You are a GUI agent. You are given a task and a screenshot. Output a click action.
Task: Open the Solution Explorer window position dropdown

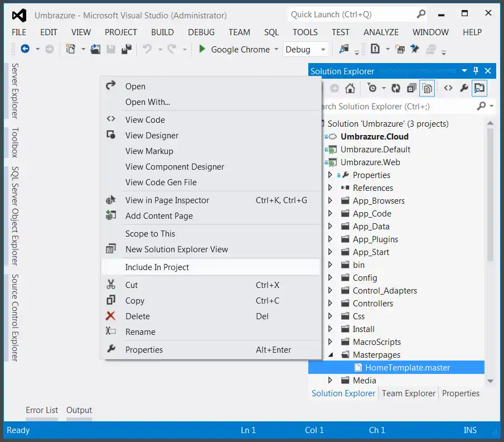pos(464,71)
